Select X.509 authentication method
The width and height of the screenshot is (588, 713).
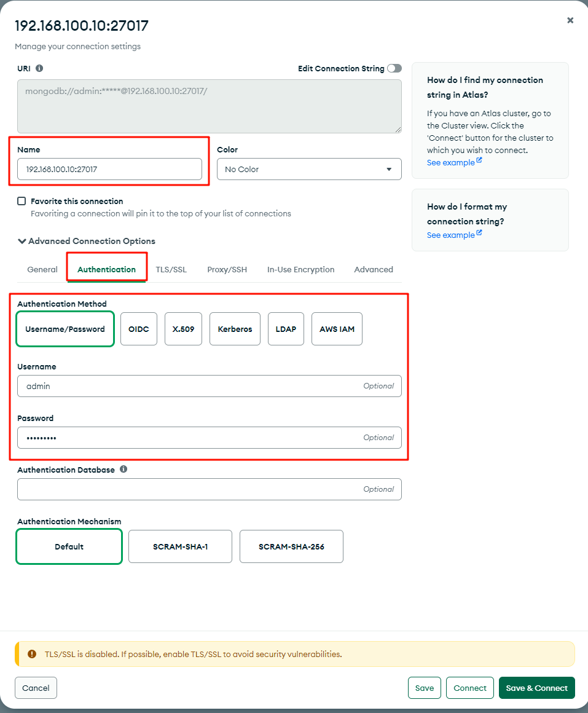point(183,329)
